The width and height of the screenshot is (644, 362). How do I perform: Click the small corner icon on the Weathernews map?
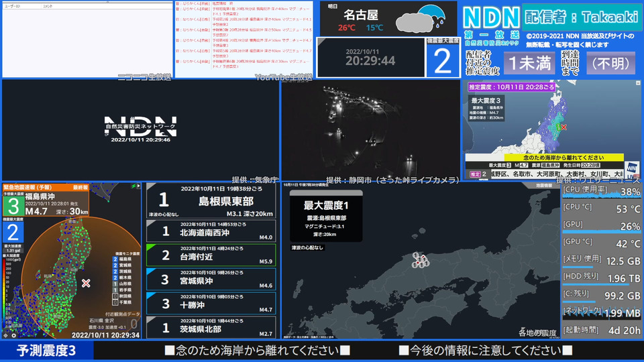[x=638, y=83]
